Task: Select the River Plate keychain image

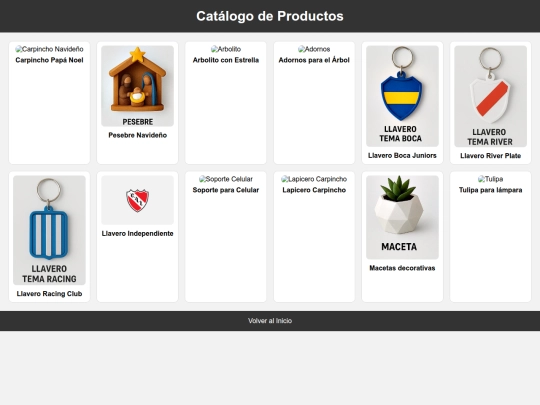Action: [x=490, y=96]
